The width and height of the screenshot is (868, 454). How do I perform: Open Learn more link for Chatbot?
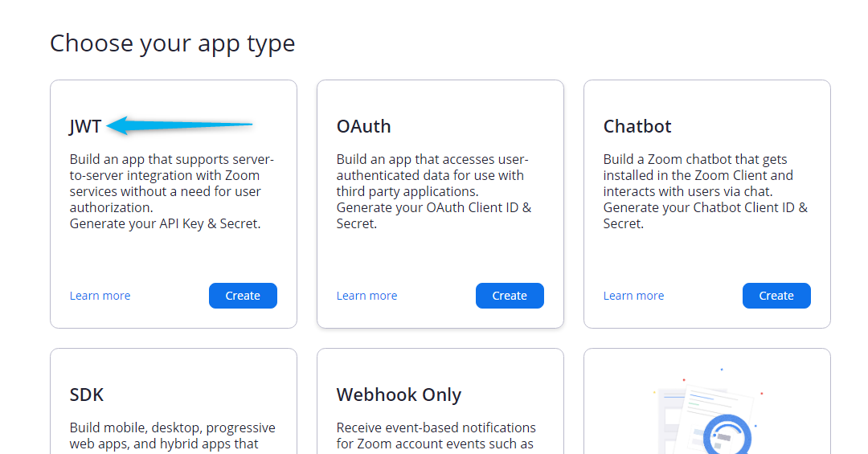click(x=633, y=296)
